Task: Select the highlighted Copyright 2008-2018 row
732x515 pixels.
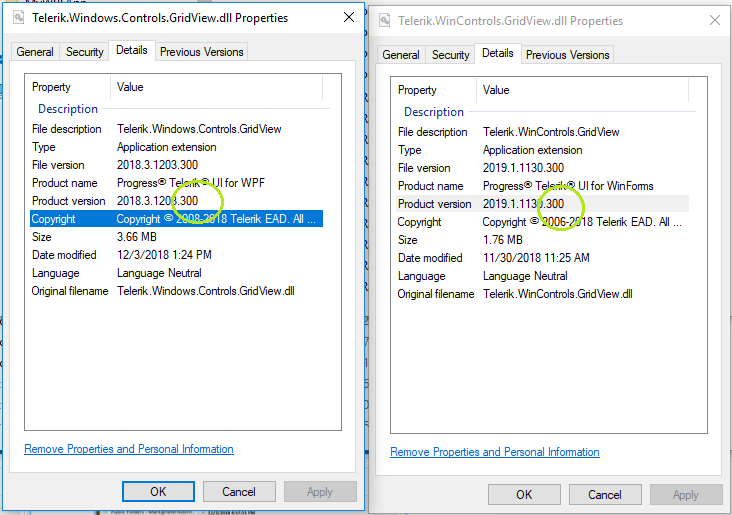Action: (x=176, y=219)
